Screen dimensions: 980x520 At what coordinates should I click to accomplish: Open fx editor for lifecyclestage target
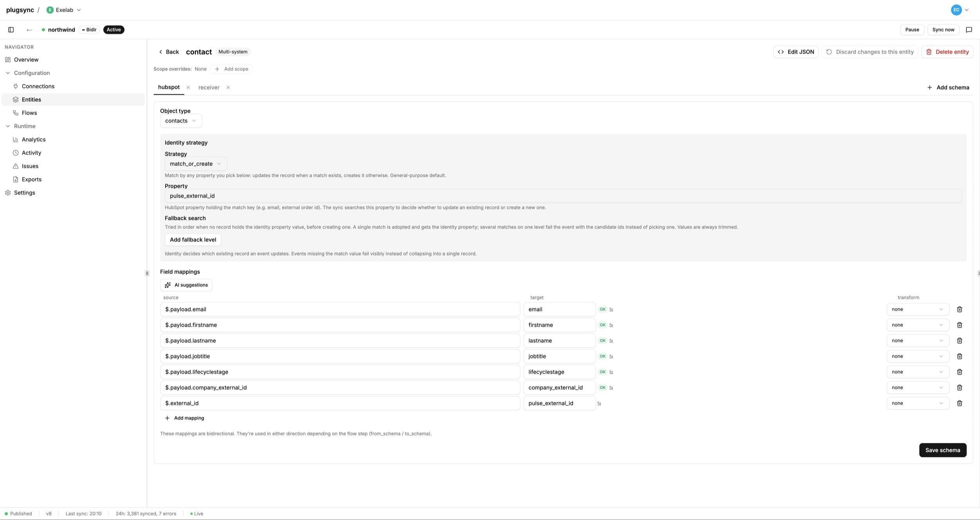point(611,372)
